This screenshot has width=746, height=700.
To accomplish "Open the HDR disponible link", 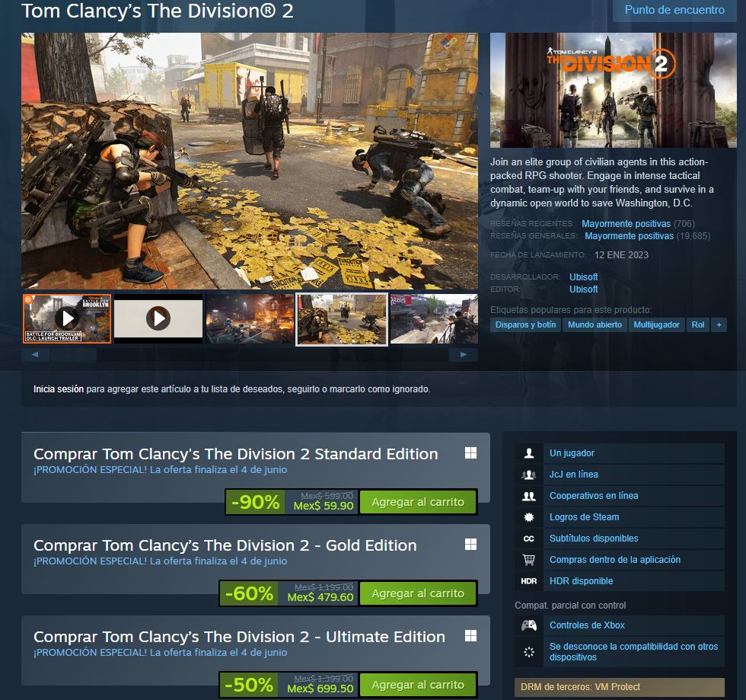I will 581,581.
